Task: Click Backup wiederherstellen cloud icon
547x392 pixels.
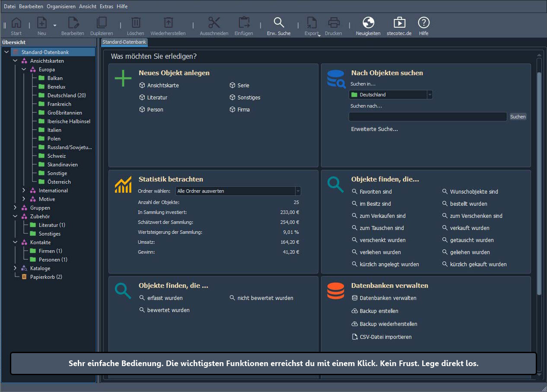Action: click(x=355, y=324)
